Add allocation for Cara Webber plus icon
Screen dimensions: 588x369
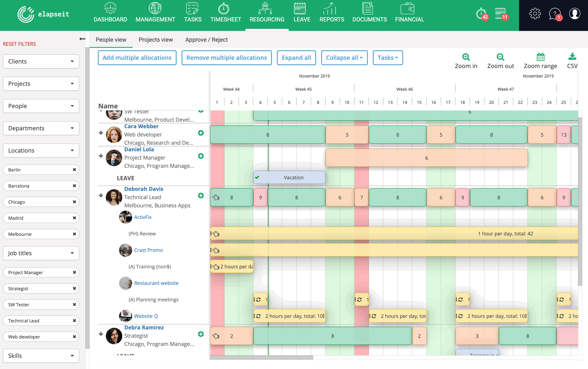point(201,133)
